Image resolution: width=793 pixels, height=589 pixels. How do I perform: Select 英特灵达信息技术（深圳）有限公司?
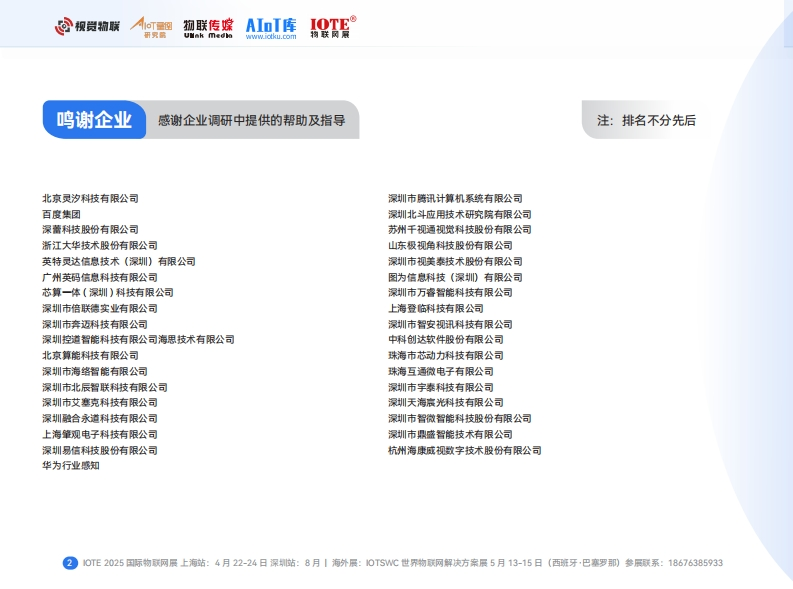[x=119, y=261]
